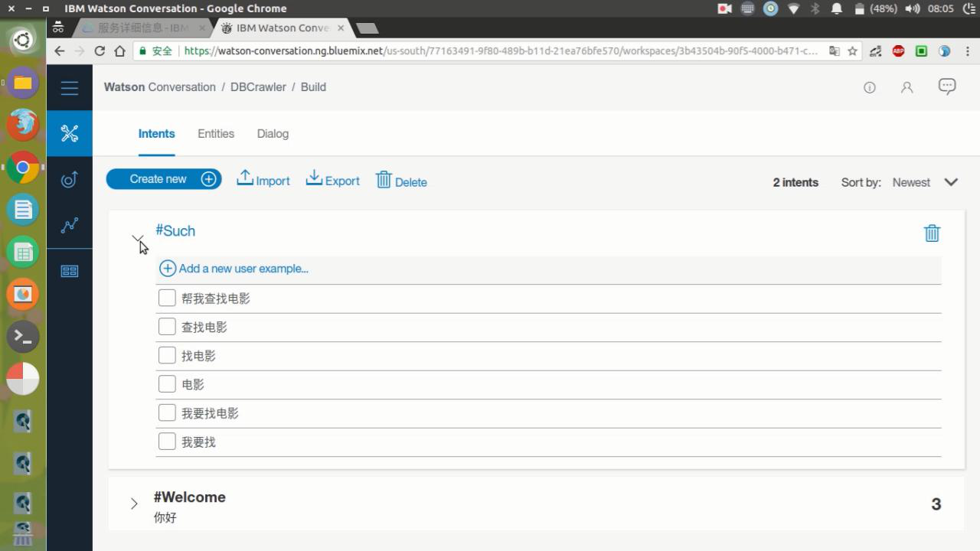Screen dimensions: 980x551
Task: Go to the browser home icon
Action: (x=119, y=51)
